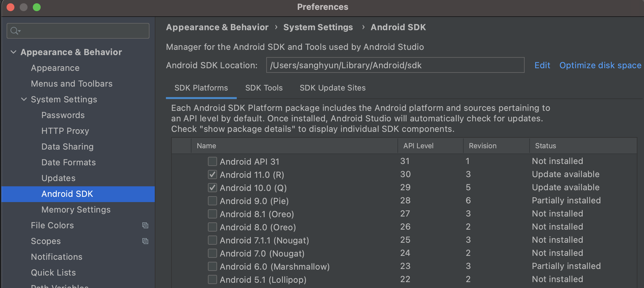
Task: Check the Android 6.0 (Marshmallow) checkbox
Action: [212, 266]
